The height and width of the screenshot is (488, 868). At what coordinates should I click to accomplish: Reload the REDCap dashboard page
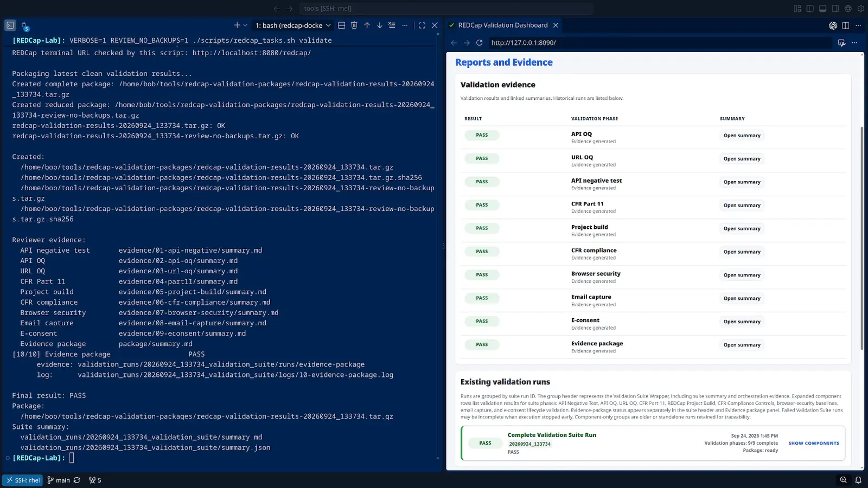[479, 43]
